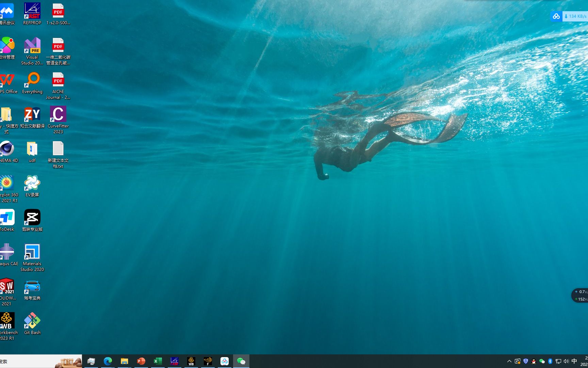Image resolution: width=588 pixels, height=368 pixels.
Task: Open the 1-s2.0-S00... PDF file
Action: point(58,14)
